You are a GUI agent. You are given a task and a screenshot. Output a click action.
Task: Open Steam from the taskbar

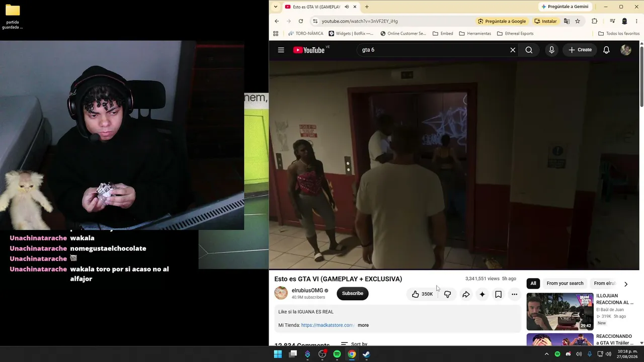pos(366,354)
